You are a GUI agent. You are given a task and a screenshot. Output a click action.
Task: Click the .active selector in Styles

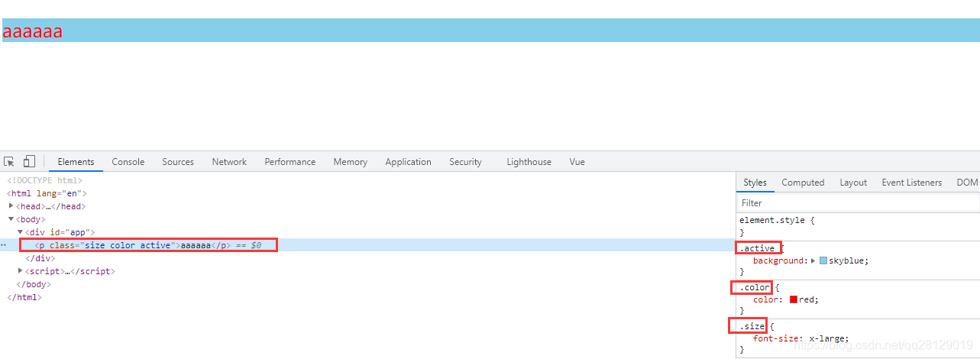coord(757,248)
